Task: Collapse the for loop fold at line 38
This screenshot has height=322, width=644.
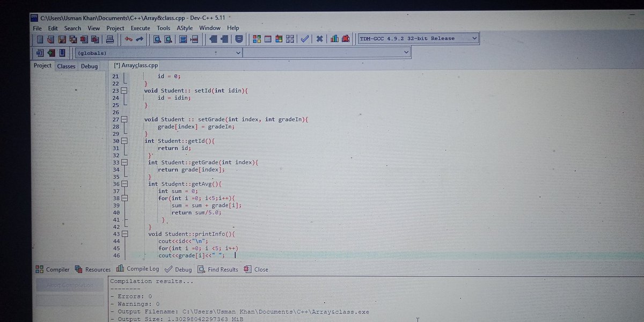Action: [x=124, y=198]
